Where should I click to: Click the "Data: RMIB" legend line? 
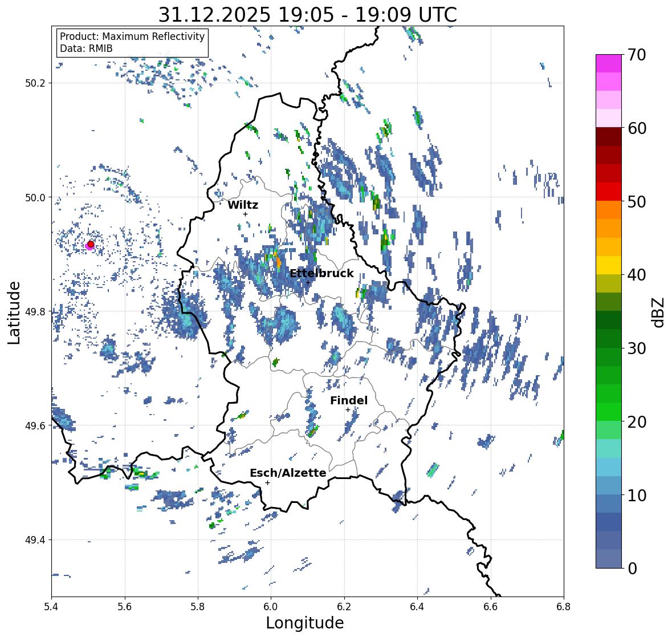86,48
